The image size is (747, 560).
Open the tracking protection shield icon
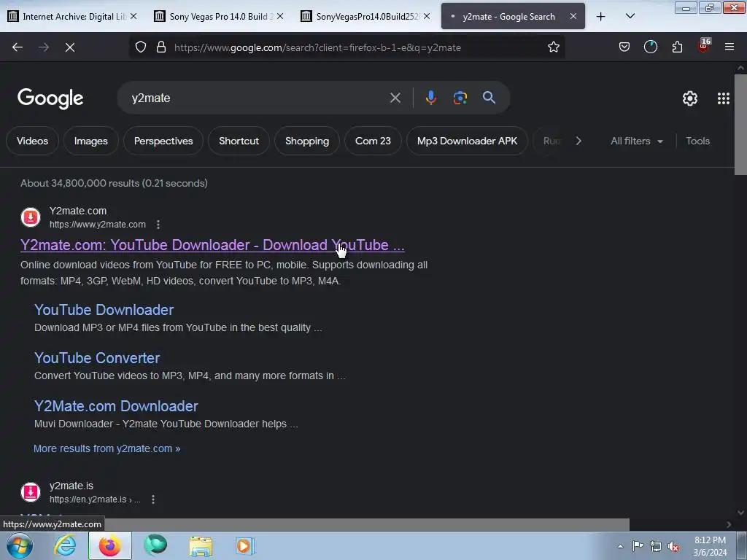(x=141, y=47)
